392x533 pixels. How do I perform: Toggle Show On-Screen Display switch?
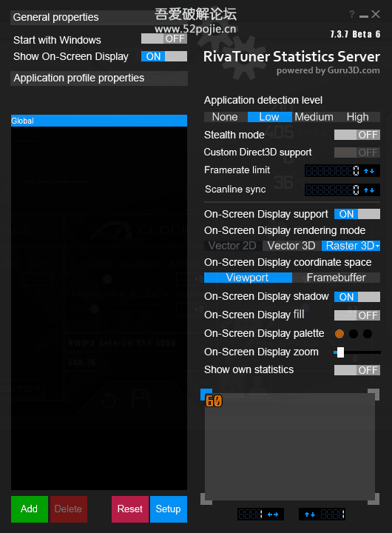tap(164, 56)
